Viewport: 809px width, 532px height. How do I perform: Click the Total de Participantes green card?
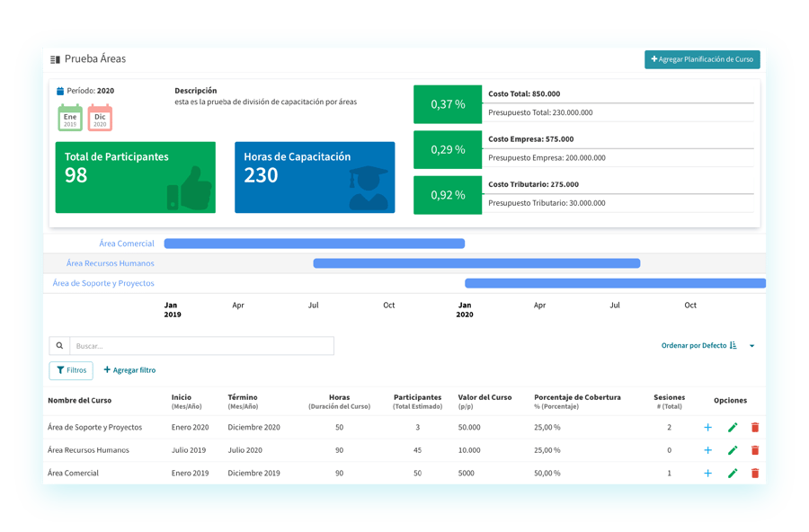click(135, 177)
